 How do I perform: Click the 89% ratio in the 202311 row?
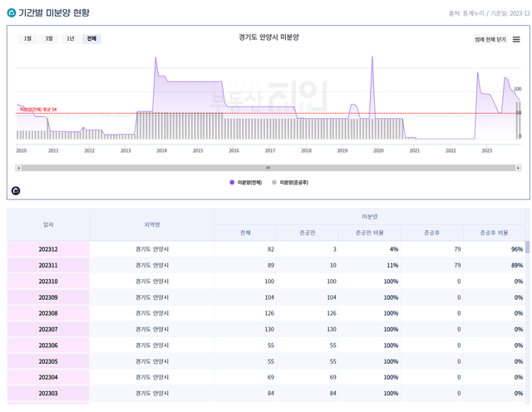click(517, 265)
